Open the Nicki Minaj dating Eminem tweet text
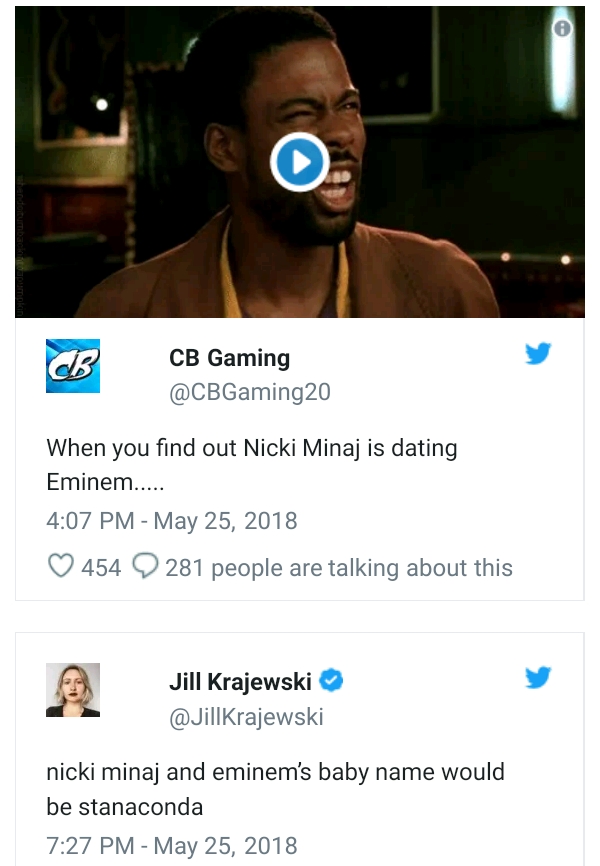This screenshot has width=600, height=866. tap(252, 464)
